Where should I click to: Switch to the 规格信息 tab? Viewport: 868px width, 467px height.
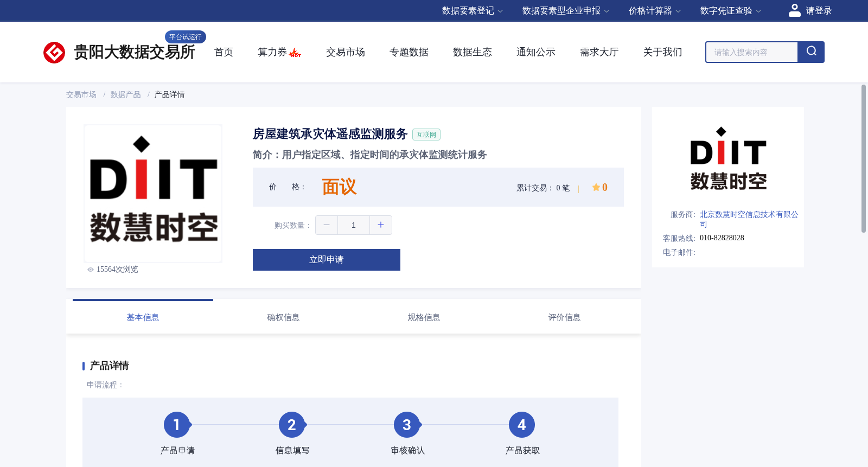coord(424,317)
